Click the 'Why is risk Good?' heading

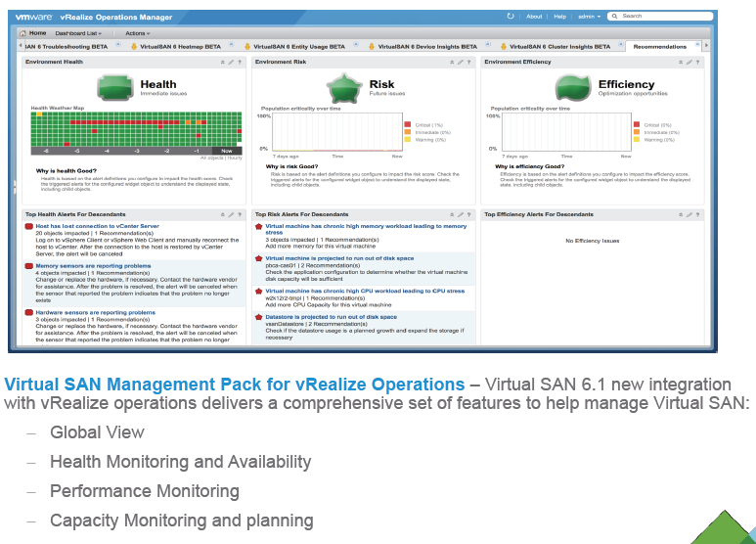(x=291, y=167)
